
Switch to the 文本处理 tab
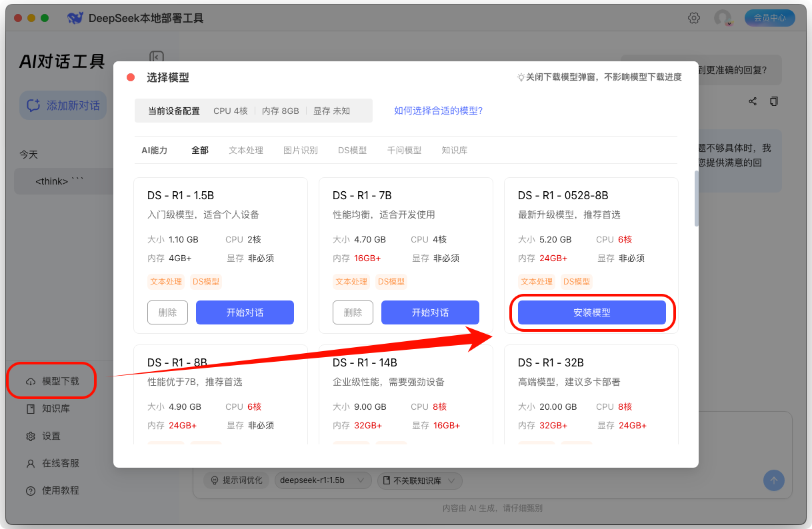click(x=246, y=150)
